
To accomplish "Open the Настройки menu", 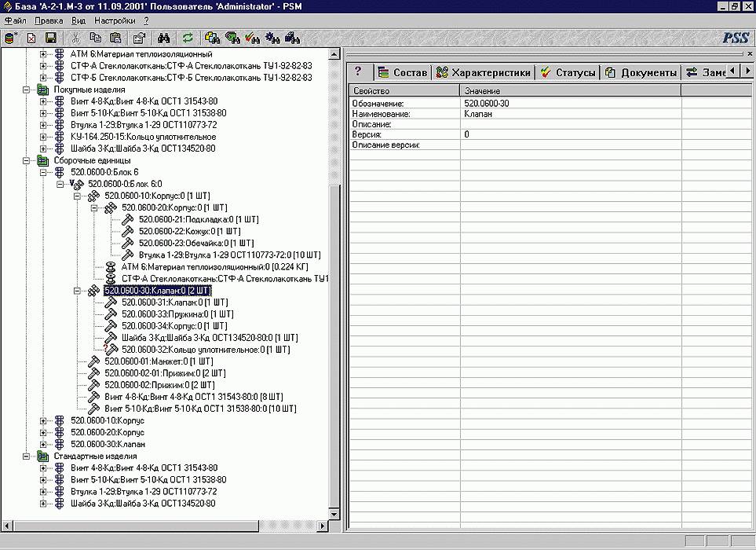I will point(115,20).
